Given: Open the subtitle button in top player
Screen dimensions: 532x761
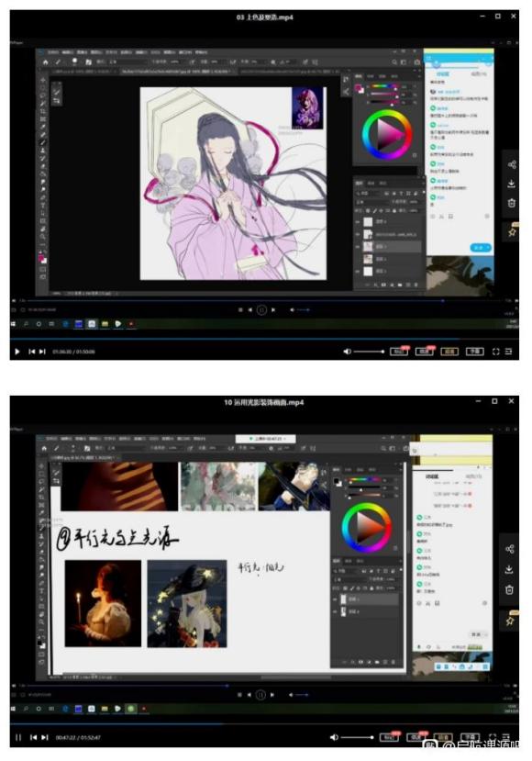Looking at the screenshot, I should pos(475,352).
